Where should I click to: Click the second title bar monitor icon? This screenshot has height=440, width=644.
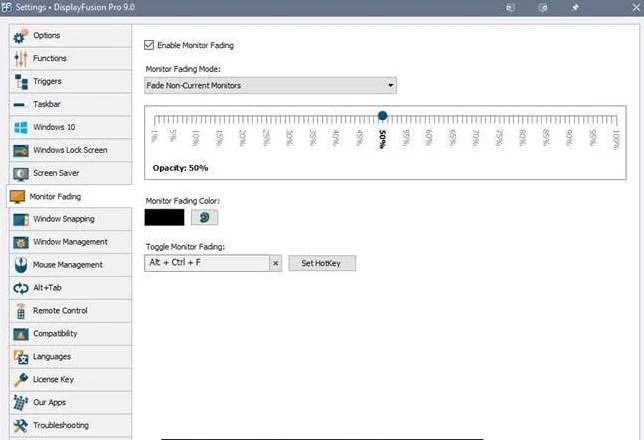tap(543, 7)
